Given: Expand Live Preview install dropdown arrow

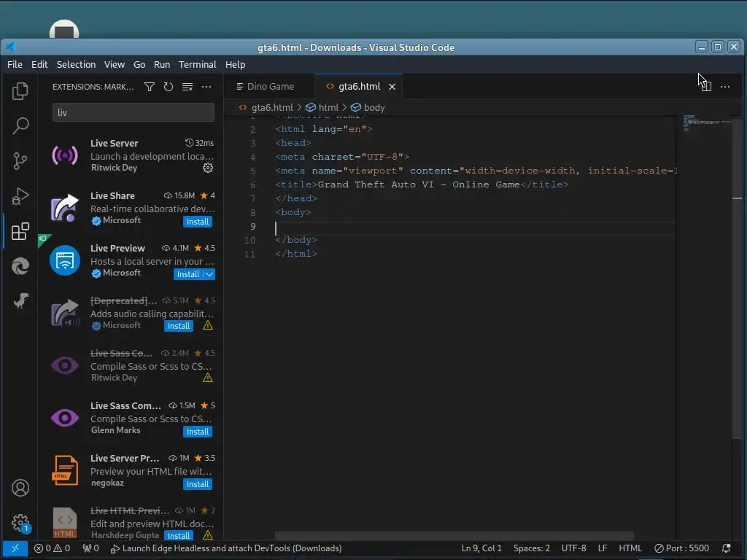Looking at the screenshot, I should [x=209, y=274].
